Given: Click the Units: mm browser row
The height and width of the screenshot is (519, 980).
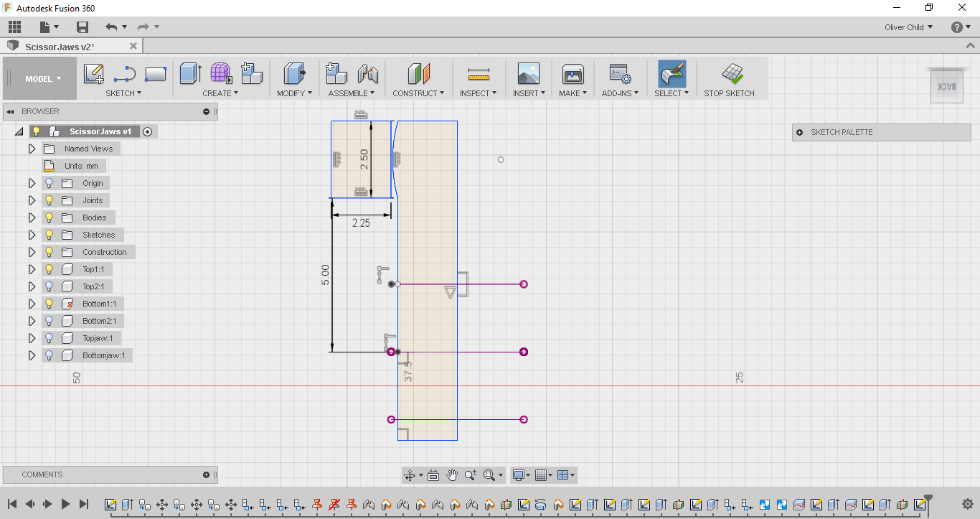Looking at the screenshot, I should 74,166.
